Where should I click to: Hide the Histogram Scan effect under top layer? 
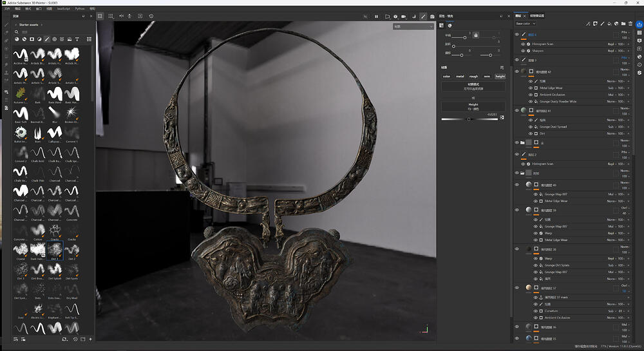[x=523, y=44]
